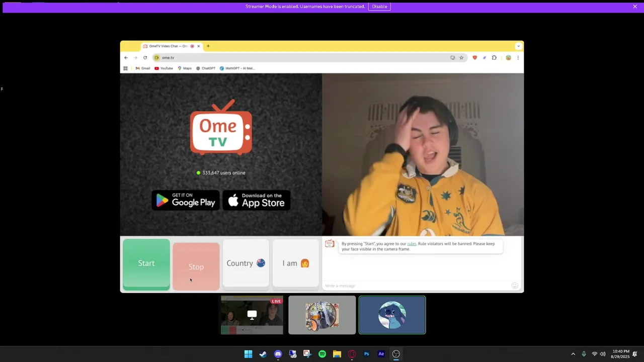Open the Wi-Fi network tray icon
This screenshot has width=644, height=362.
coord(595,354)
